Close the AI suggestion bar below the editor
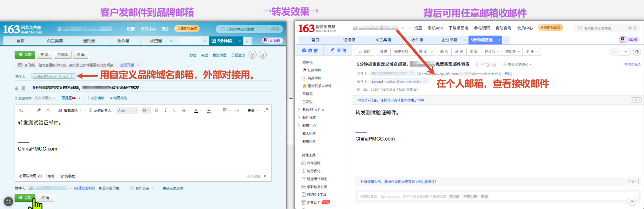Image resolution: width=644 pixels, height=209 pixels. point(265,176)
